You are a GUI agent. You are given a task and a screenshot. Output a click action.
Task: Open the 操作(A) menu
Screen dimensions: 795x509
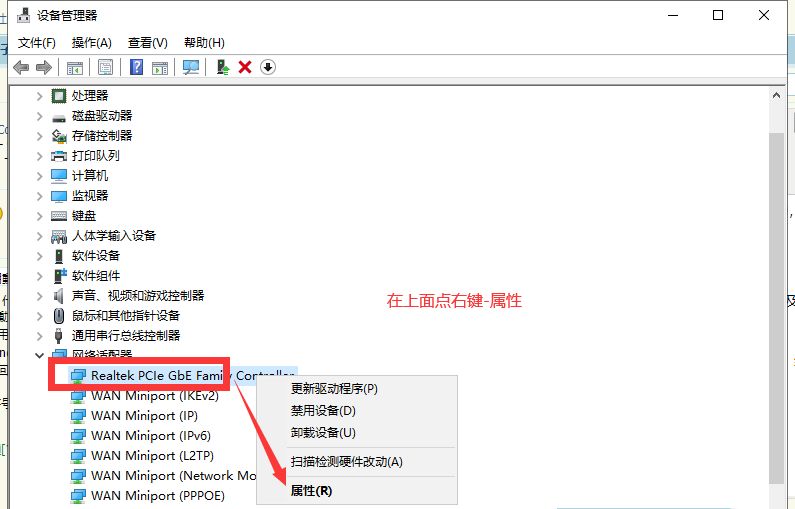[x=92, y=43]
